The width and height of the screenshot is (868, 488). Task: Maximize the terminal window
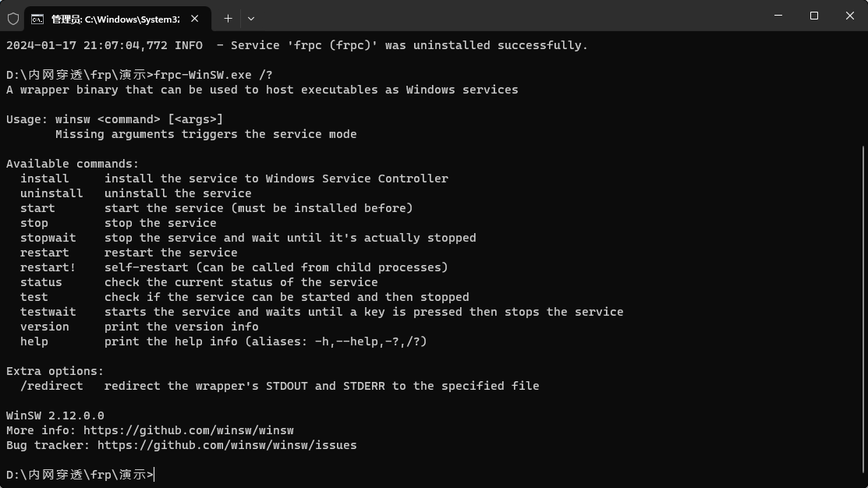813,16
